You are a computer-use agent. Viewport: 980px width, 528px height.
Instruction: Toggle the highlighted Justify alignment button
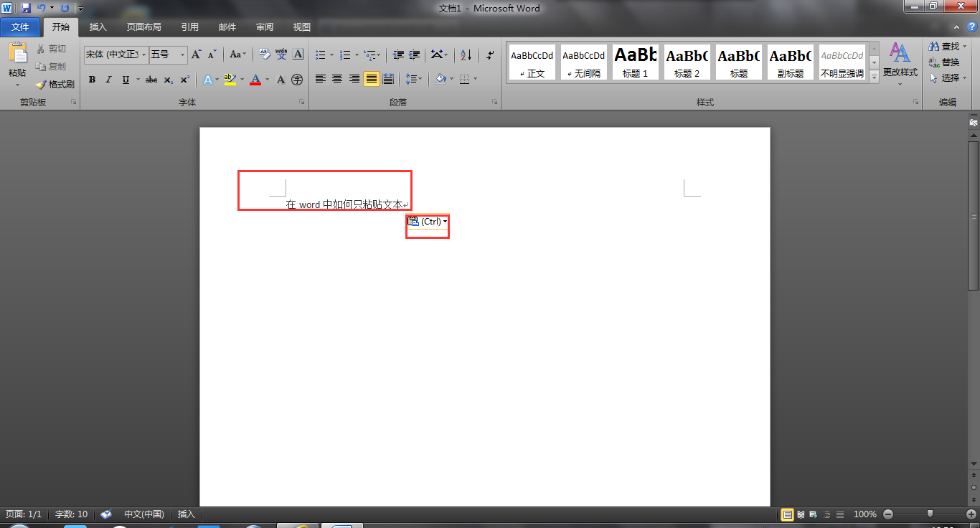click(x=371, y=79)
